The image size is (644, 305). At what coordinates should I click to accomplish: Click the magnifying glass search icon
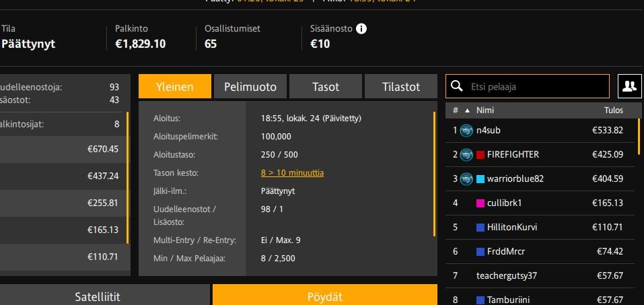click(457, 86)
